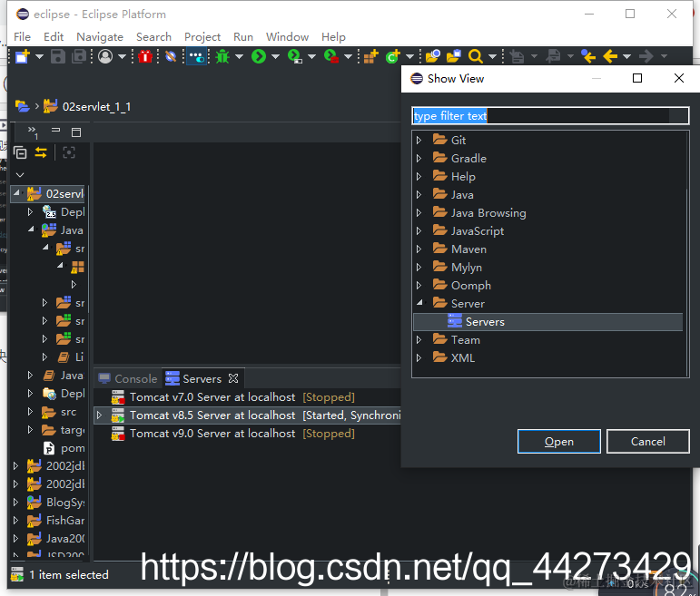The image size is (700, 596).
Task: Click the breadcrumb root folder icon
Action: point(23,106)
